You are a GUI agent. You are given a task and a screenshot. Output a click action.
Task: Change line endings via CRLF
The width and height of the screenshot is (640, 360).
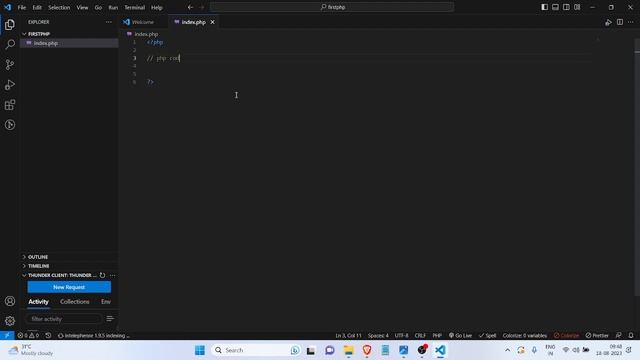pyautogui.click(x=420, y=336)
